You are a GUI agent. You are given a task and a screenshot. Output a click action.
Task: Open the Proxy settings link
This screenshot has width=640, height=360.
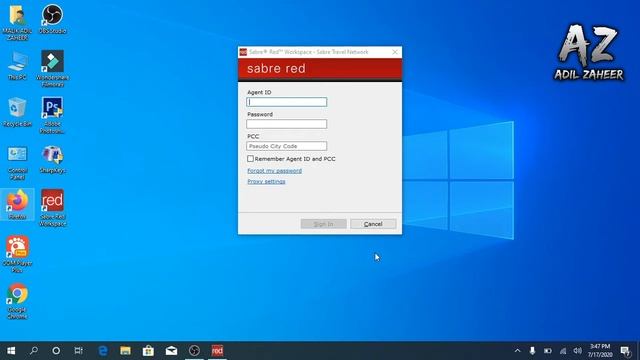[266, 181]
